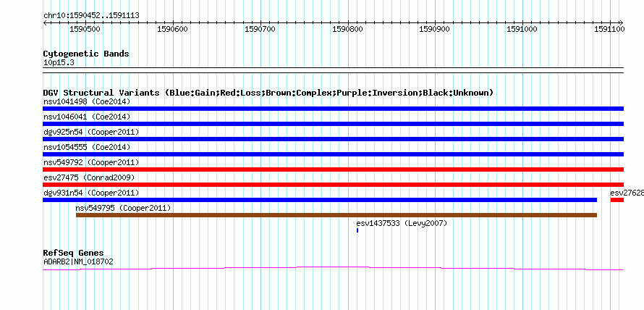Open the dgv925n54 (Cooper2011) variant label
This screenshot has height=310, width=644.
[91, 132]
